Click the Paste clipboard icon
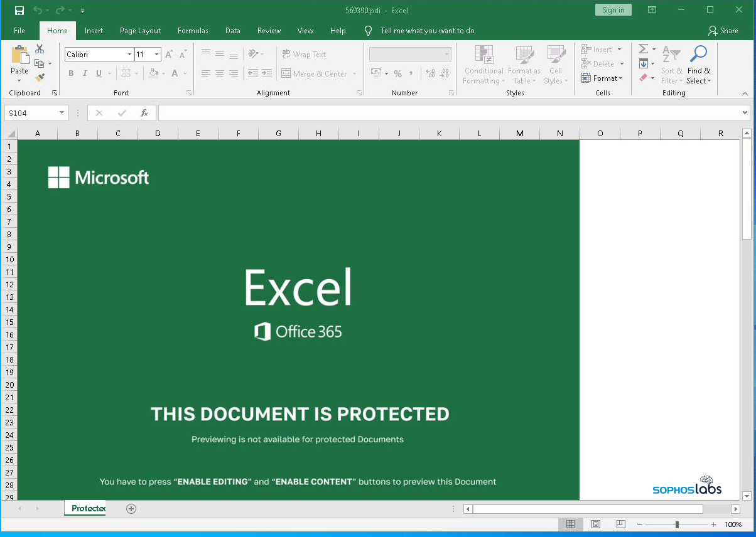 (19, 56)
